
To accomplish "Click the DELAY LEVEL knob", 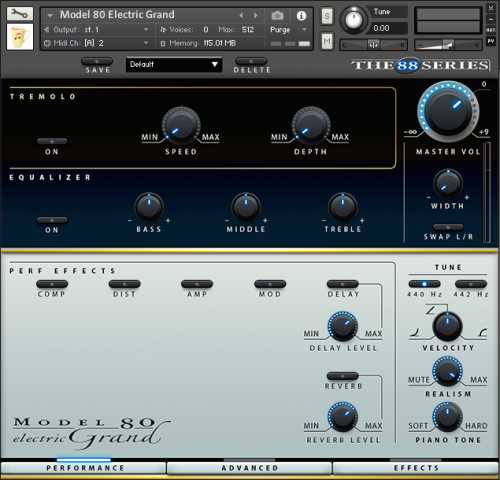I will pyautogui.click(x=343, y=326).
